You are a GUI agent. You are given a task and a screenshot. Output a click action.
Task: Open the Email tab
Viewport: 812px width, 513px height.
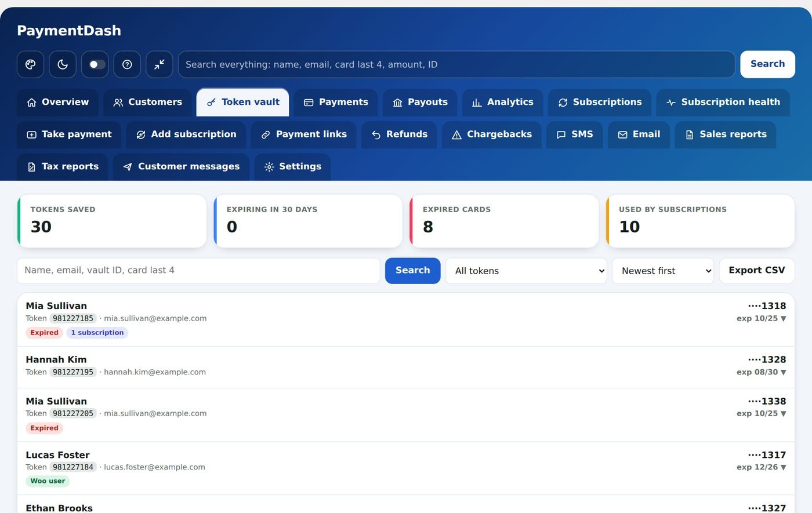point(639,134)
